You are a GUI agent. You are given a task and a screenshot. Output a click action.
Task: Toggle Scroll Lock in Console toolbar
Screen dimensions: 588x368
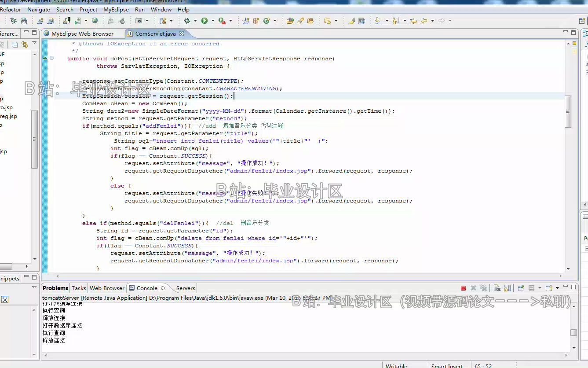coord(507,288)
